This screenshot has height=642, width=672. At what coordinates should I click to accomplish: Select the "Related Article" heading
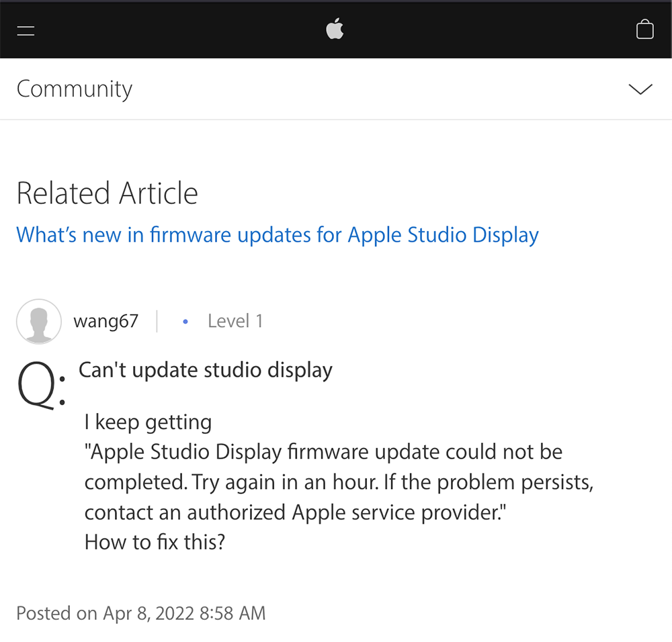coord(107,193)
